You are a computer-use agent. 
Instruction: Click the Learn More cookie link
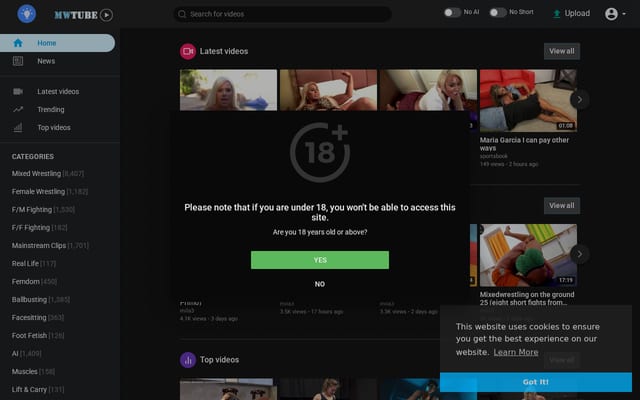(x=516, y=352)
